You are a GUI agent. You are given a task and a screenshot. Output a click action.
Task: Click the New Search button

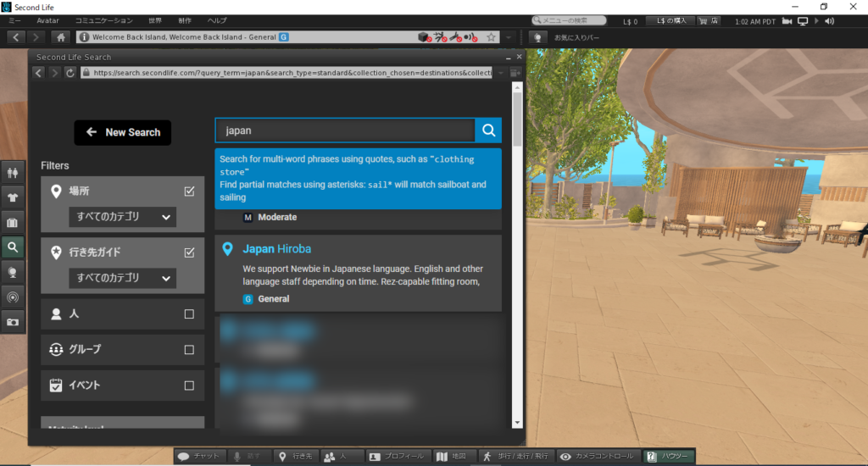[x=122, y=132]
